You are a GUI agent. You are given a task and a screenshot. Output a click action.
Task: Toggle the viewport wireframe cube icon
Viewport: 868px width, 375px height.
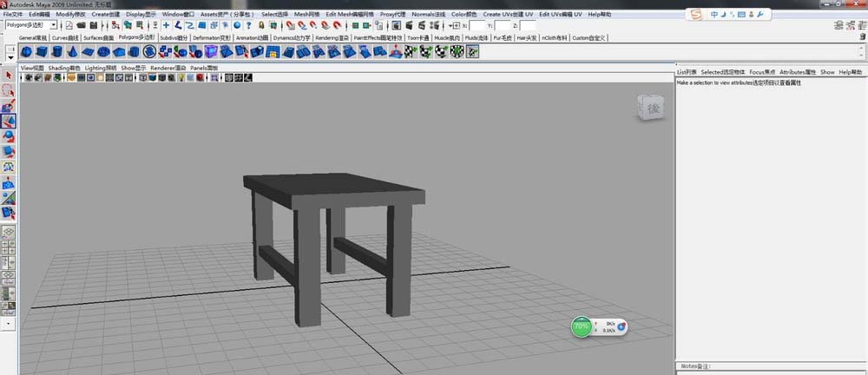click(x=143, y=77)
